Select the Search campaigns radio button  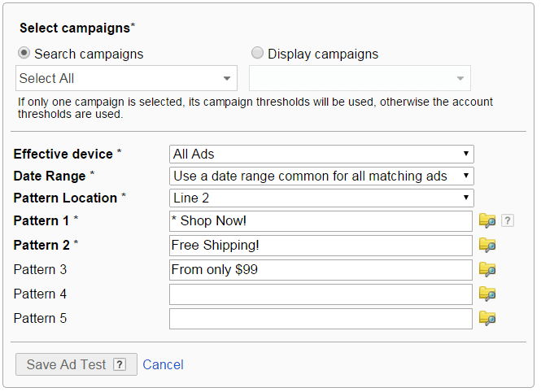click(x=24, y=54)
